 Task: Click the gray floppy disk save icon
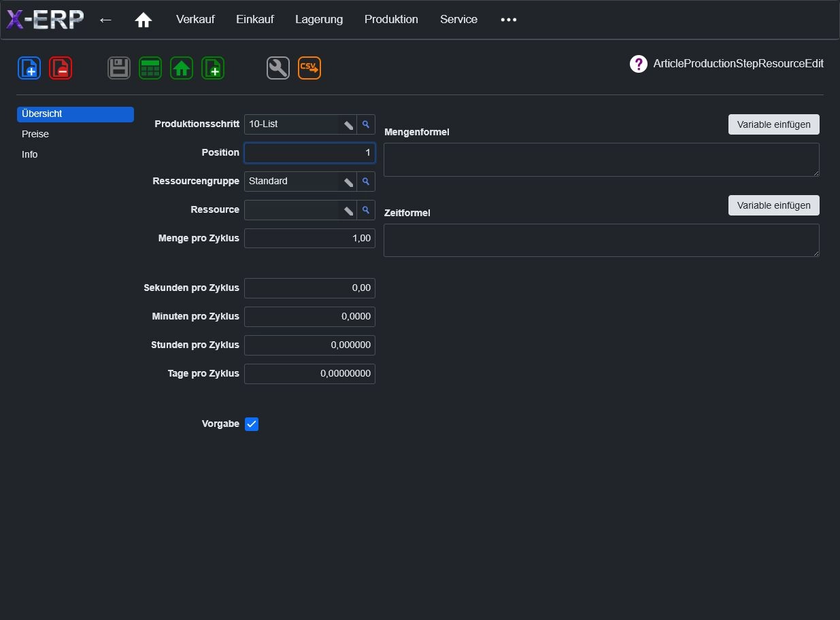[119, 68]
